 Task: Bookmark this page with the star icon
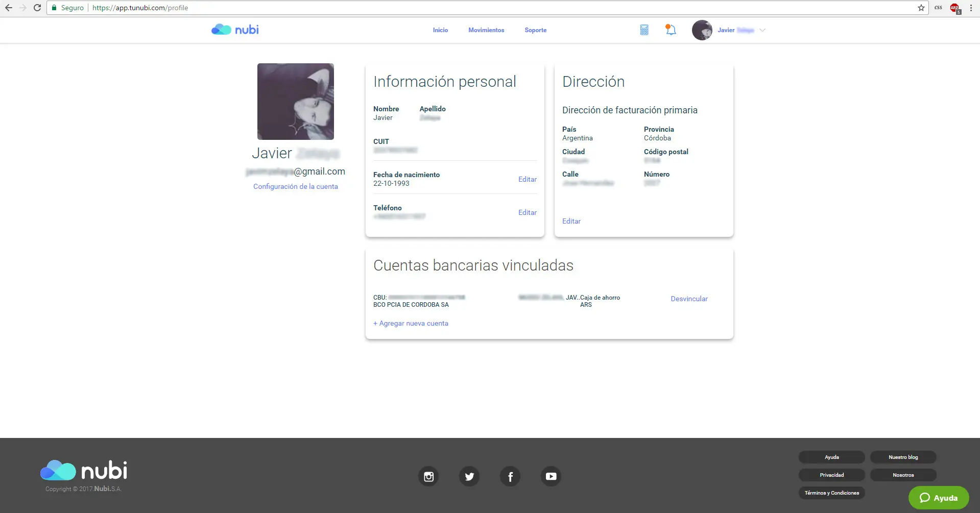pos(921,8)
